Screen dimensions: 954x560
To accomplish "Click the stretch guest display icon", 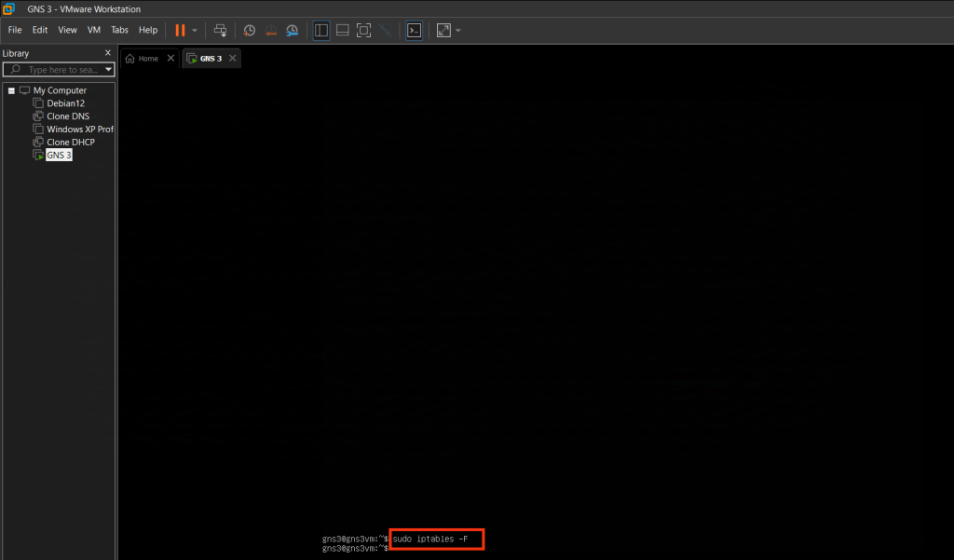I will pos(443,30).
